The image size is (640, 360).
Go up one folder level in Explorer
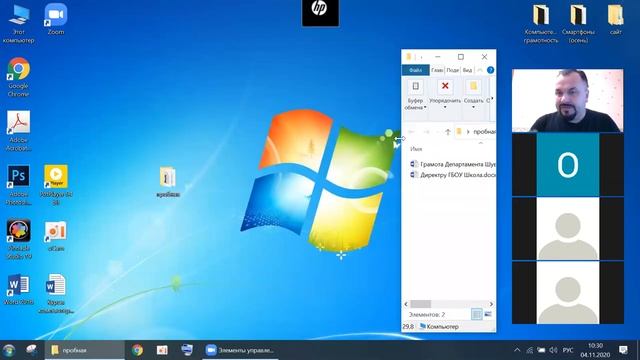point(448,132)
